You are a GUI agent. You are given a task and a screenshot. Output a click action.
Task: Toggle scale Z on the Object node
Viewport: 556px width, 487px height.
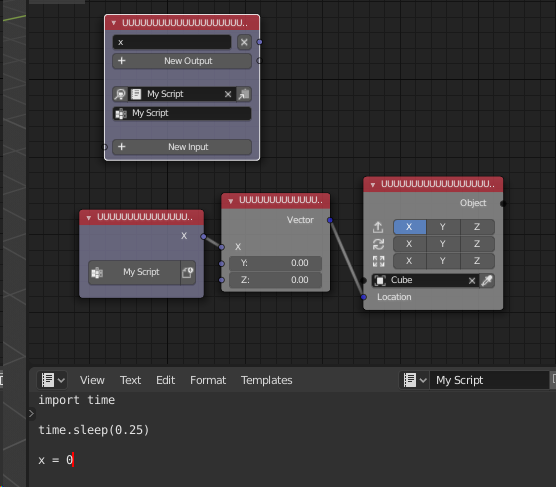(x=477, y=261)
